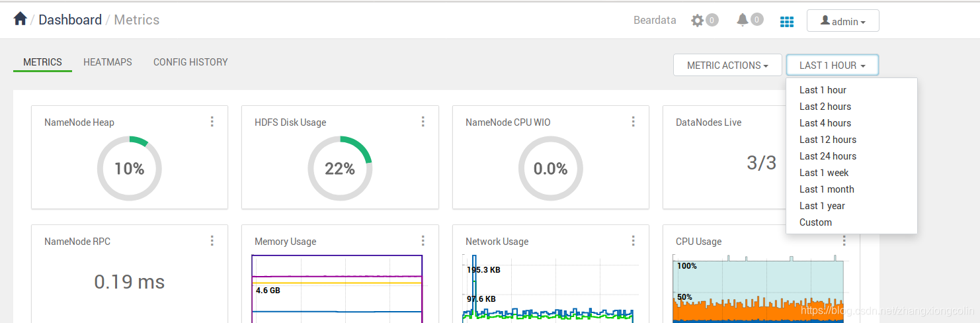Screen dimensions: 980x323
Task: Open the Network Usage widget menu dots
Action: (633, 241)
